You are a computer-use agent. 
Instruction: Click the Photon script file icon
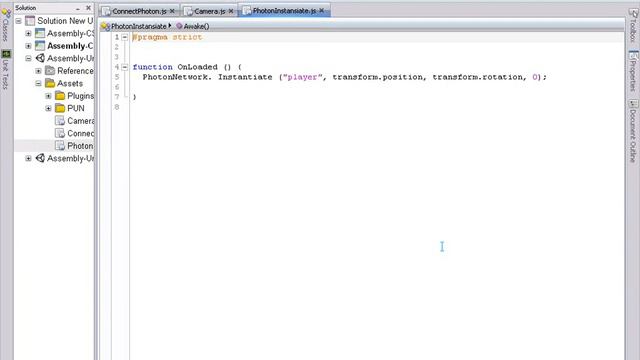pos(60,146)
